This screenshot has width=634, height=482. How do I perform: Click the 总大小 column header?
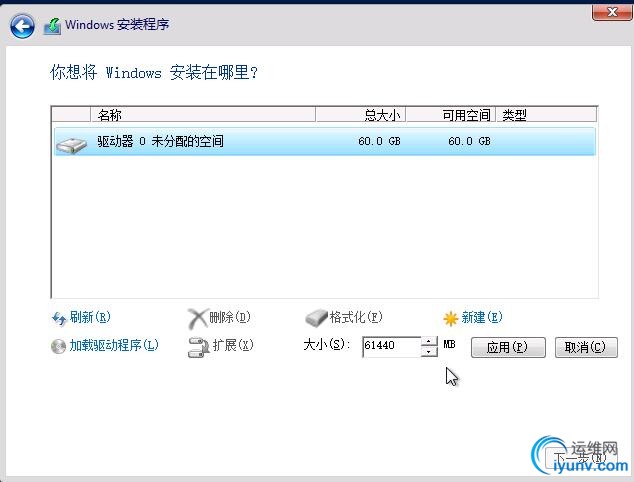tap(361, 115)
